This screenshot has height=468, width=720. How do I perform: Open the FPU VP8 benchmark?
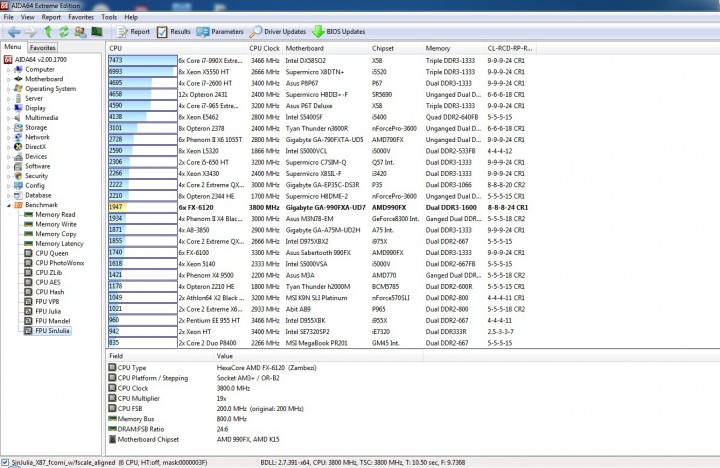[x=42, y=302]
